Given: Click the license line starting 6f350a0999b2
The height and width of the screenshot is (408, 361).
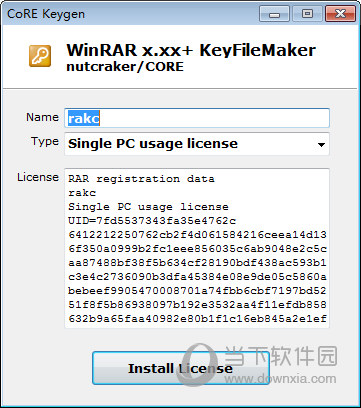Looking at the screenshot, I should (x=197, y=249).
